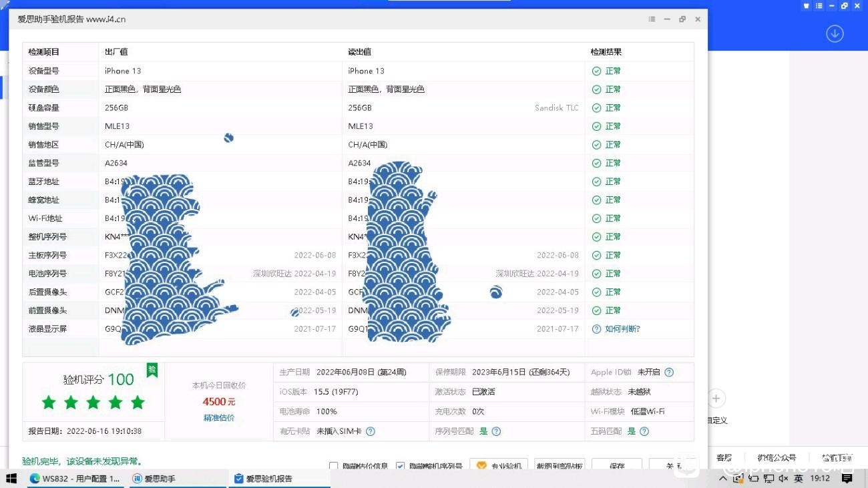This screenshot has width=868, height=488.
Task: Click the 19:12 taskbar clock
Action: pos(819,479)
